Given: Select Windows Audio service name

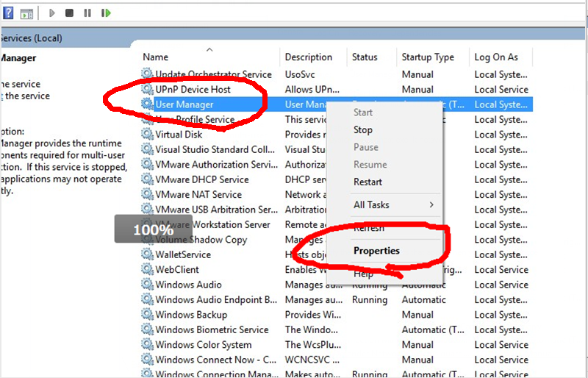Looking at the screenshot, I should click(x=188, y=285).
